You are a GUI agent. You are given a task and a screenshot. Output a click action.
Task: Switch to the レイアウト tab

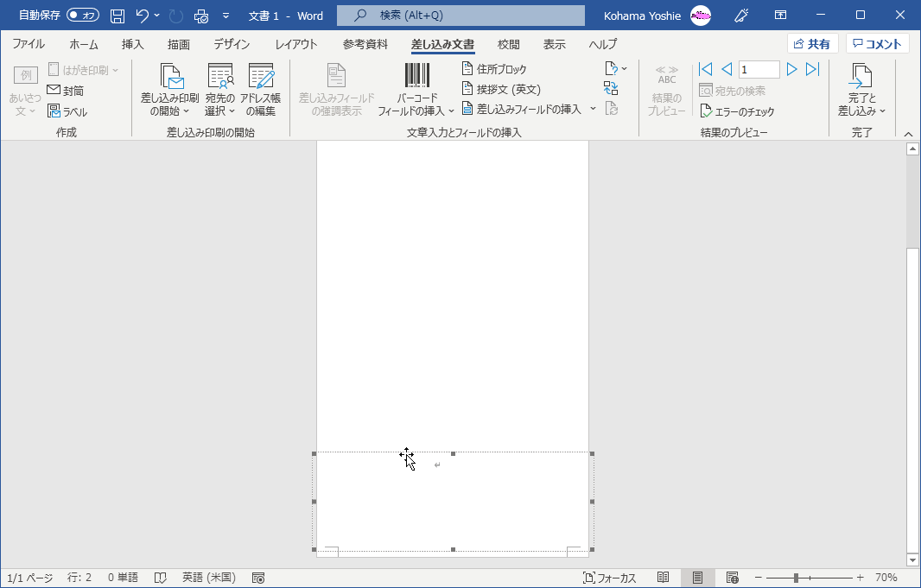click(x=296, y=44)
